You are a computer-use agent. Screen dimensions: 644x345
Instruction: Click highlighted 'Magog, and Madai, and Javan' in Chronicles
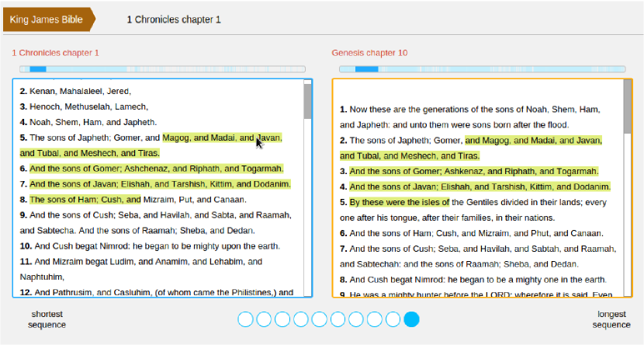[x=222, y=138]
